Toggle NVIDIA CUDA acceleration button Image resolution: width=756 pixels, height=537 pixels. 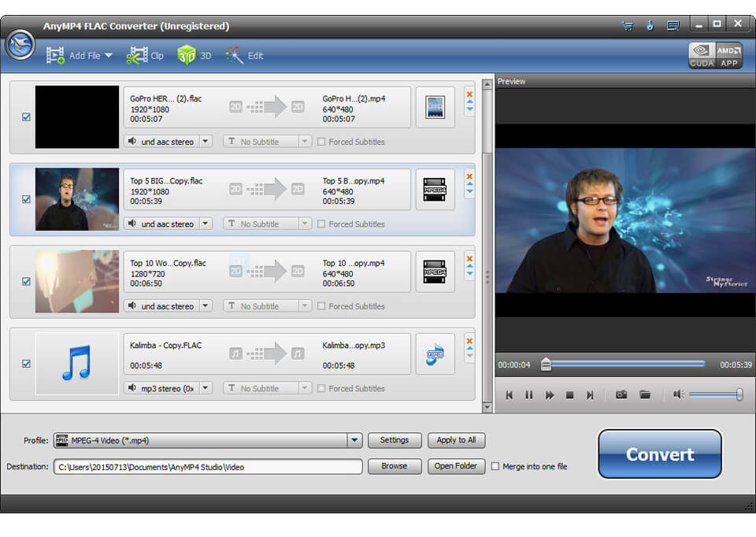pyautogui.click(x=702, y=55)
